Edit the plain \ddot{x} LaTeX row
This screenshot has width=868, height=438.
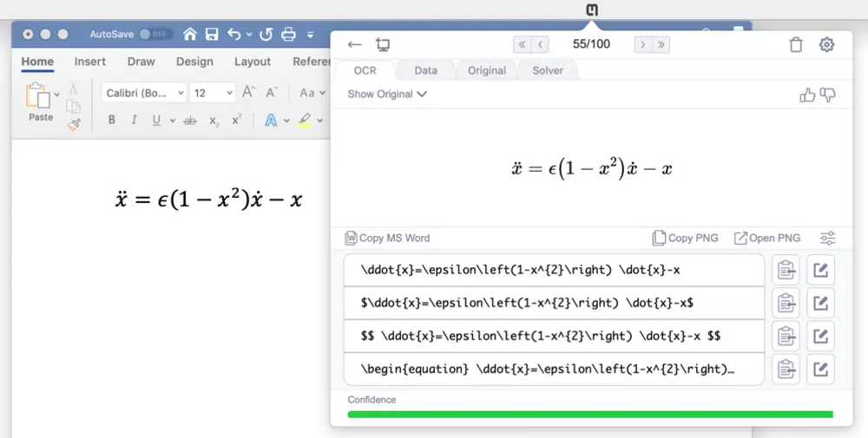click(820, 270)
